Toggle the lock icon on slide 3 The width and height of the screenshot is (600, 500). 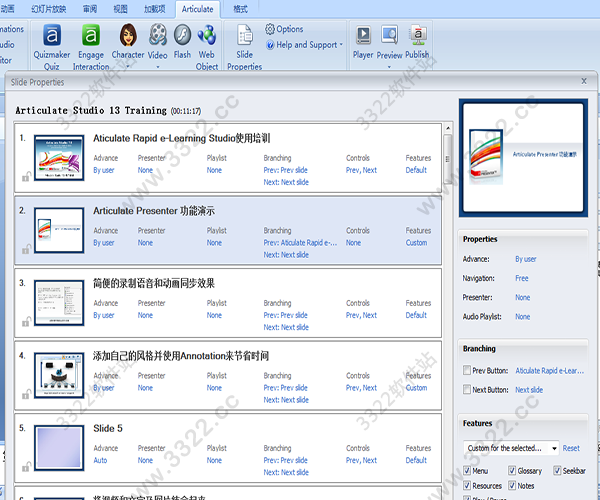click(26, 322)
